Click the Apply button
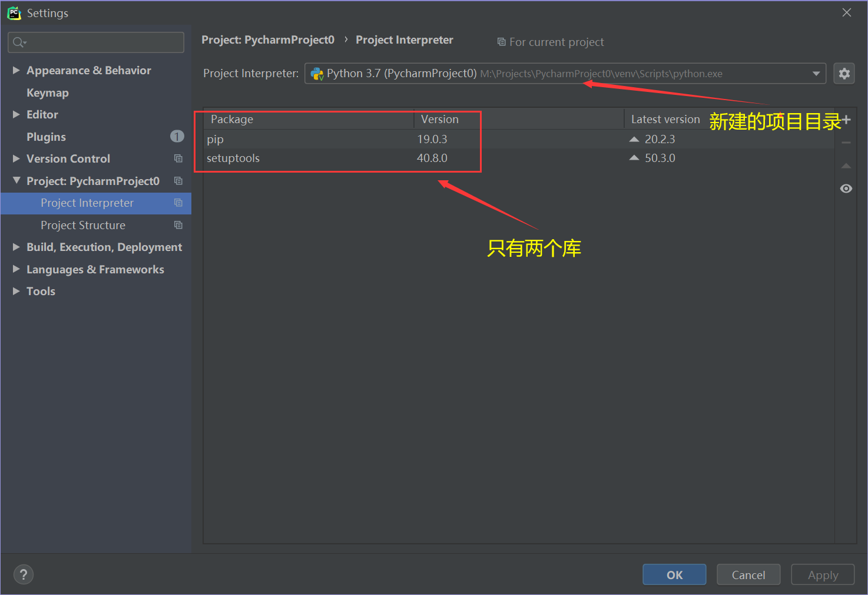 pos(823,574)
